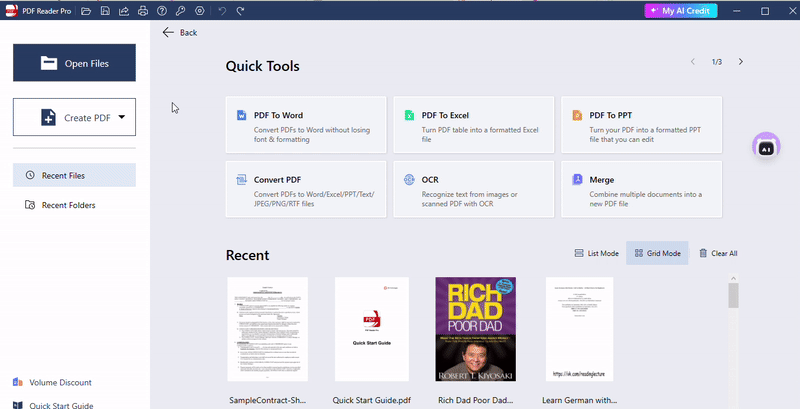Open the help question mark icon

coord(162,11)
